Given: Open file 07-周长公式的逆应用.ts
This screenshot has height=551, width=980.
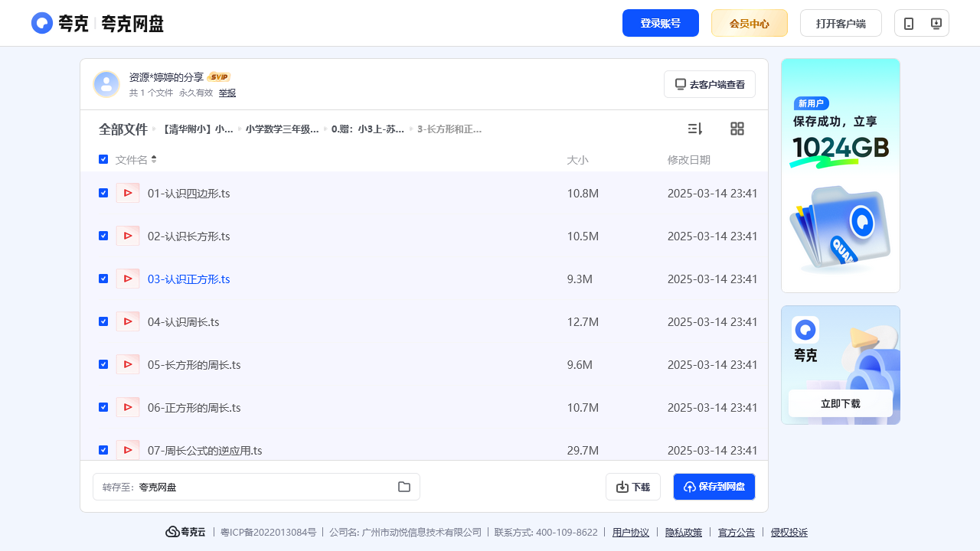Looking at the screenshot, I should pos(205,450).
